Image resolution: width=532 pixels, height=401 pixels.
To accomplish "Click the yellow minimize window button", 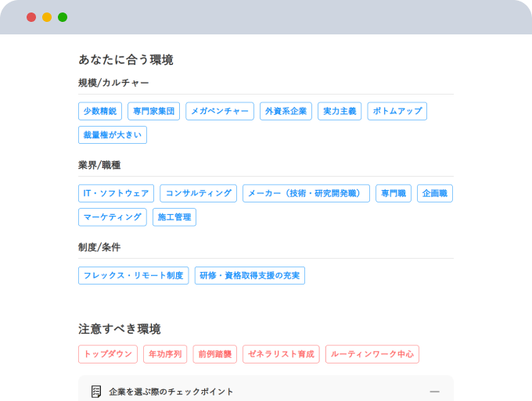I will click(47, 17).
